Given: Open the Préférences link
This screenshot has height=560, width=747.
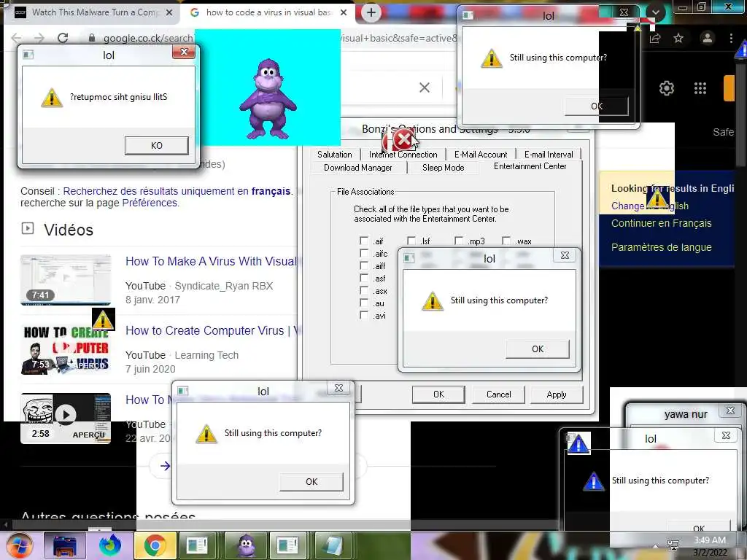Looking at the screenshot, I should (150, 203).
